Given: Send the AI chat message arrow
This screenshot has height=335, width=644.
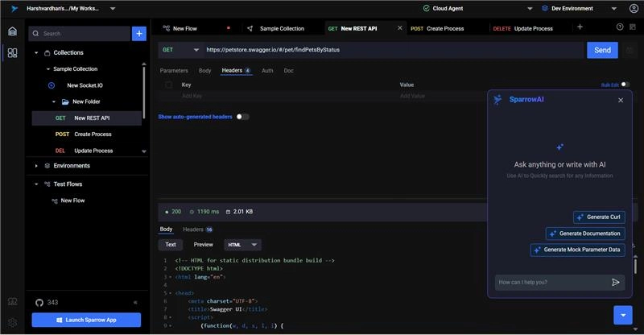Looking at the screenshot, I should (615, 282).
